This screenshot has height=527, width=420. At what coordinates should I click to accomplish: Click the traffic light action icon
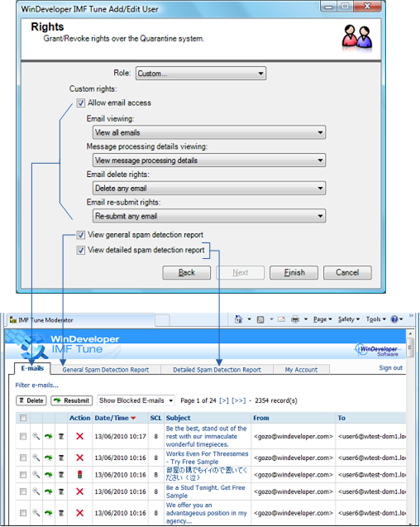coord(79,475)
